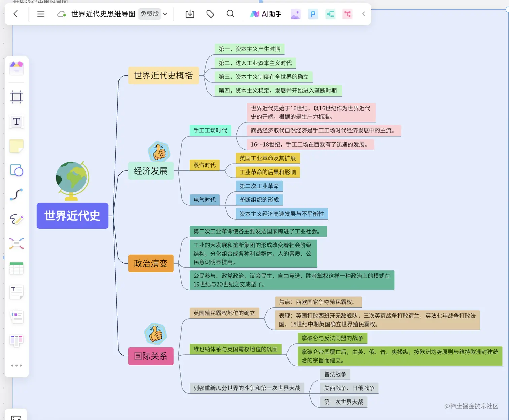Screen dimensions: 509x420
Task: Open the 免费版 plan dropdown
Action: click(154, 14)
